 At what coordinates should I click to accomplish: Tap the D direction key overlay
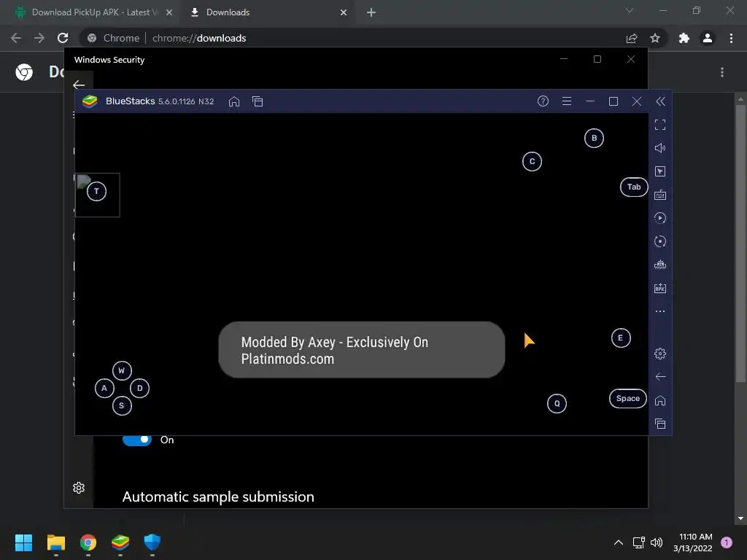(139, 389)
